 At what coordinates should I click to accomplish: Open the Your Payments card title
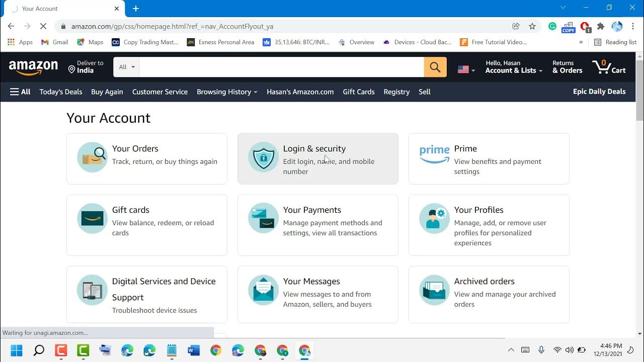[x=312, y=210]
